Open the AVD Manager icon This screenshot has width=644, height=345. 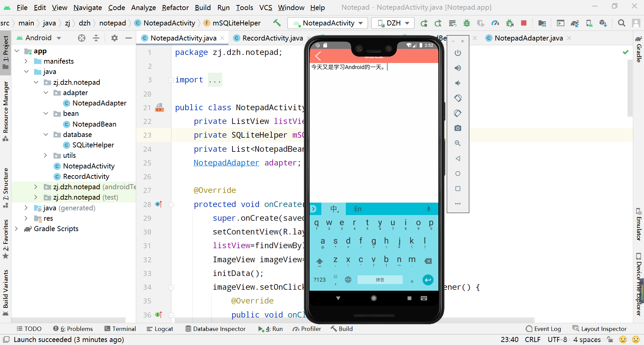[x=589, y=23]
